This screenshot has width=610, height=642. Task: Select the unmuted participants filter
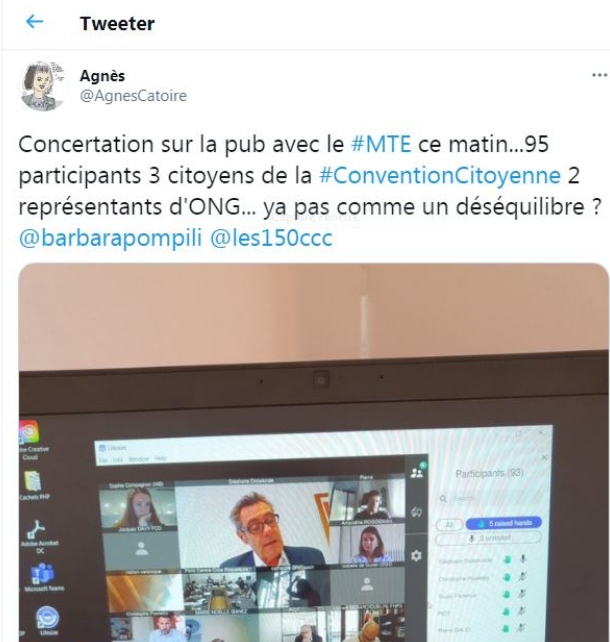coord(488,538)
